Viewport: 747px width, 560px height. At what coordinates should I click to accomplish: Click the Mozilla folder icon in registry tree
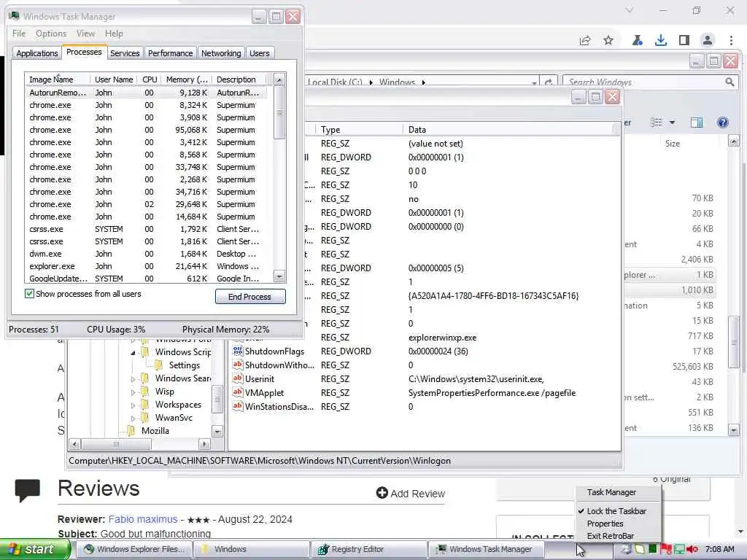(x=131, y=430)
